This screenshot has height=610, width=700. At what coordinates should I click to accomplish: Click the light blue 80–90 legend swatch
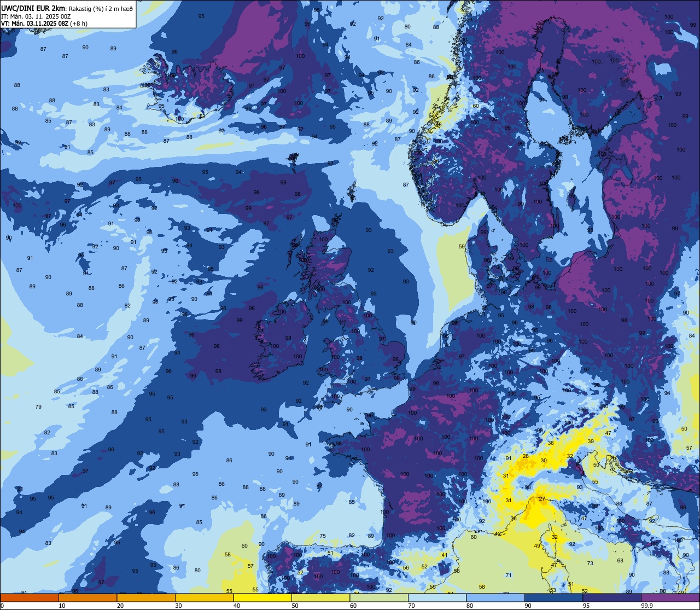pyautogui.click(x=495, y=597)
